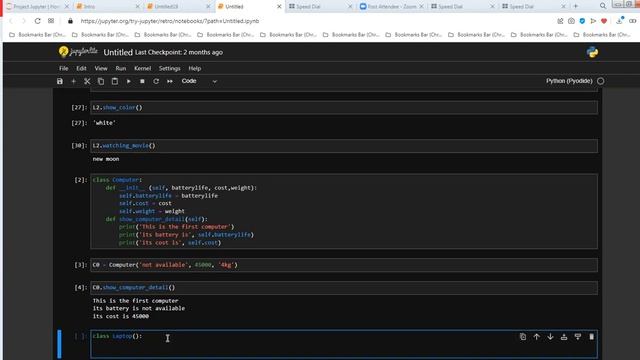Screen dimensions: 640x360
Task: Click the Python logo icon in header
Action: pos(592,52)
